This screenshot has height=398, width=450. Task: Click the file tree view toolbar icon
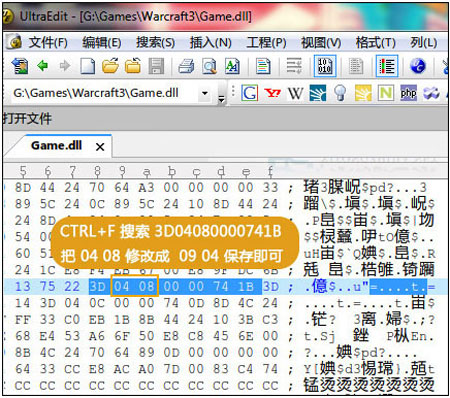tap(20, 66)
